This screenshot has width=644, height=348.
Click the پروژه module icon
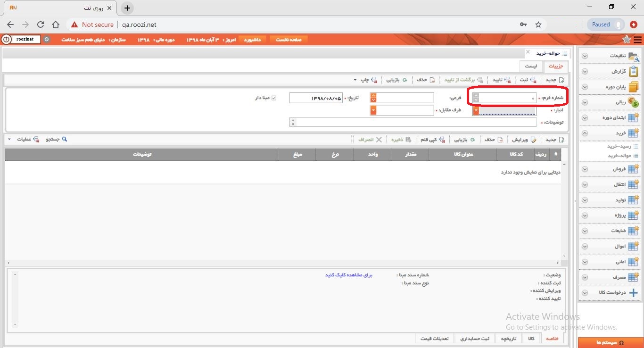tap(633, 215)
